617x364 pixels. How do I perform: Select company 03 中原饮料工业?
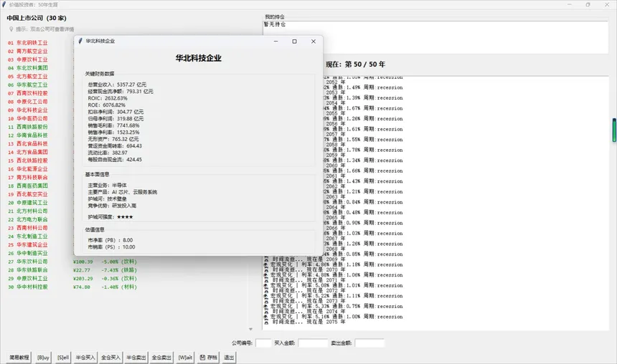[28, 59]
